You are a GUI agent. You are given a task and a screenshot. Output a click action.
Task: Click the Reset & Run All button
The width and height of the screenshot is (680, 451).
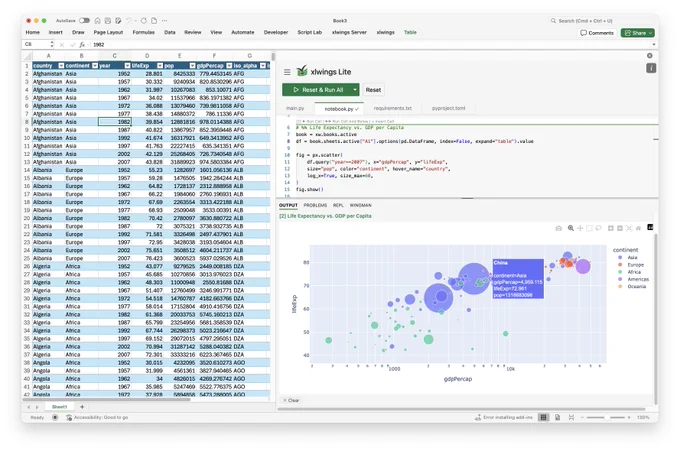click(317, 90)
